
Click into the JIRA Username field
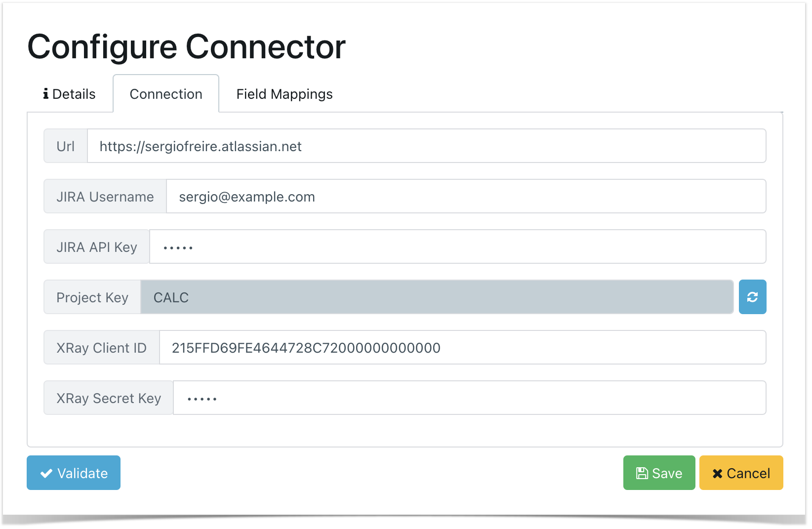(x=466, y=196)
